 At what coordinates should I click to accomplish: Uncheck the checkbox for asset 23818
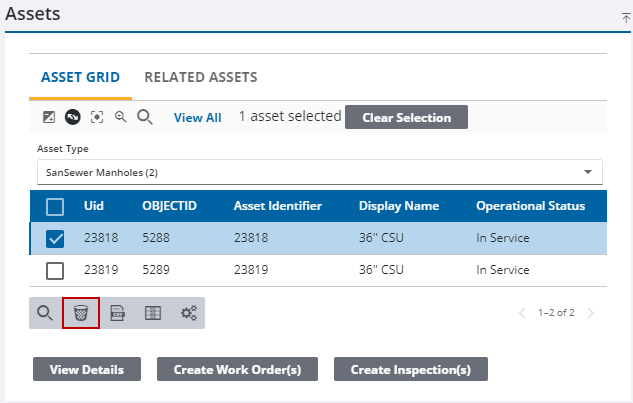tap(56, 239)
